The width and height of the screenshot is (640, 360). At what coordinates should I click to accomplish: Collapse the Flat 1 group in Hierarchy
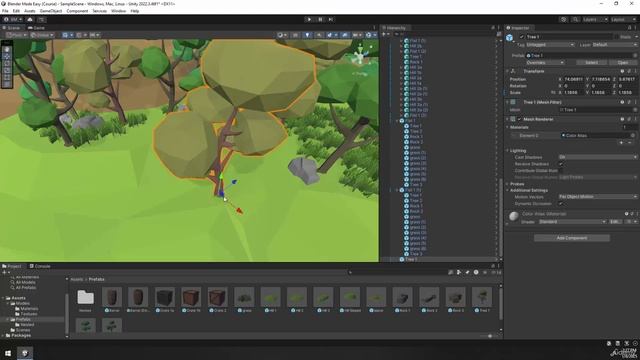[397, 121]
